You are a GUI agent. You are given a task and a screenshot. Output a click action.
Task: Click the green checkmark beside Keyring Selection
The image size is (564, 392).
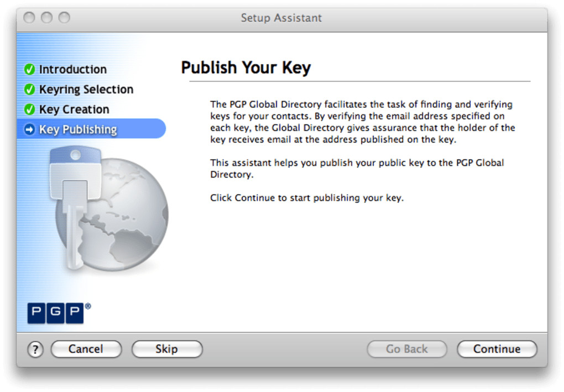point(30,90)
